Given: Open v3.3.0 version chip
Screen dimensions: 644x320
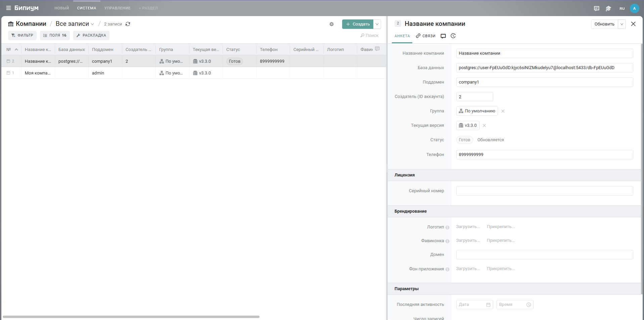Looking at the screenshot, I should pyautogui.click(x=468, y=125).
